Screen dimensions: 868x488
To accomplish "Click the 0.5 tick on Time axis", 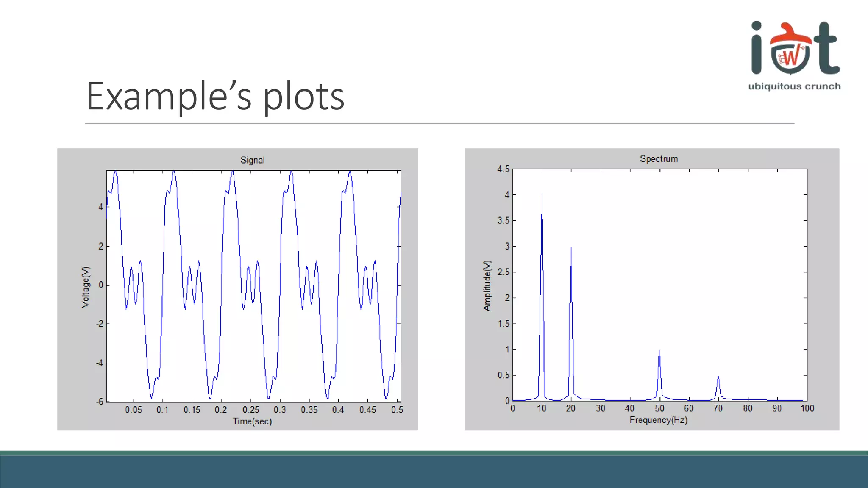I will (397, 410).
